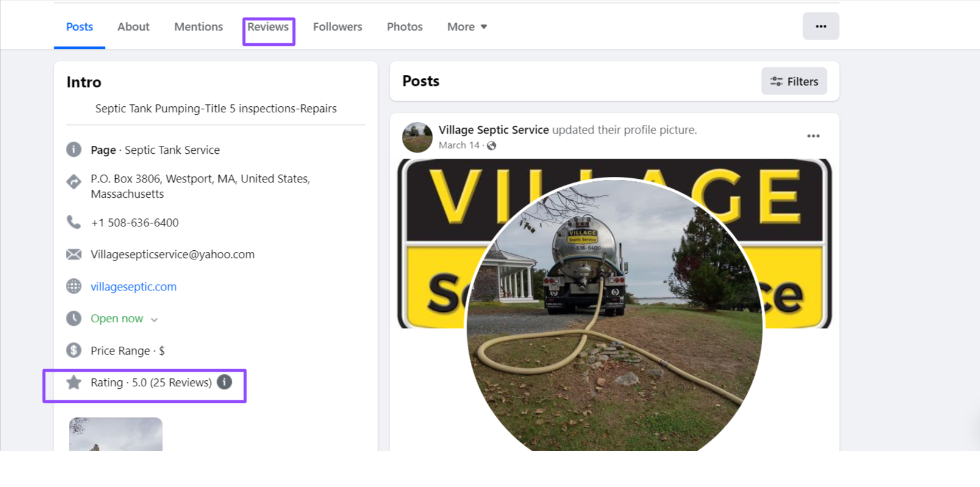Click the hours clock icon
Viewport: 980px width, 487px height.
(74, 319)
